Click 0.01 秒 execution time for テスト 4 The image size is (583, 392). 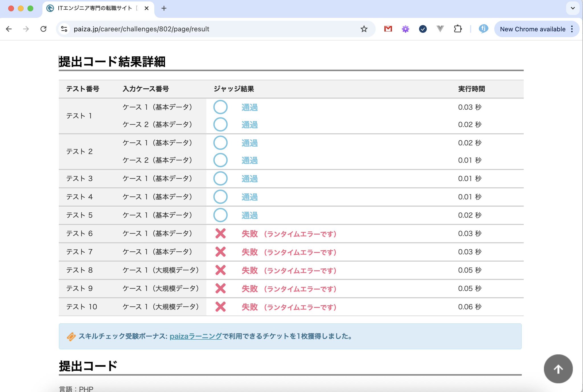click(470, 197)
